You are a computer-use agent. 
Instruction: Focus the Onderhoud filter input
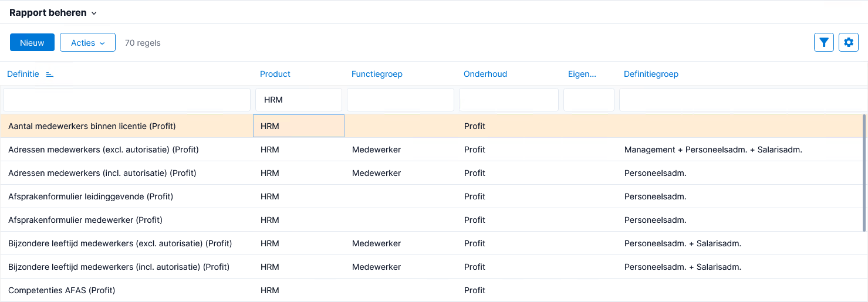tap(509, 100)
